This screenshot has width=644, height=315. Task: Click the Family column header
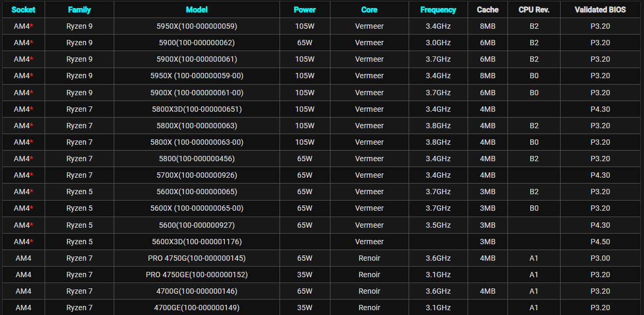tap(80, 10)
